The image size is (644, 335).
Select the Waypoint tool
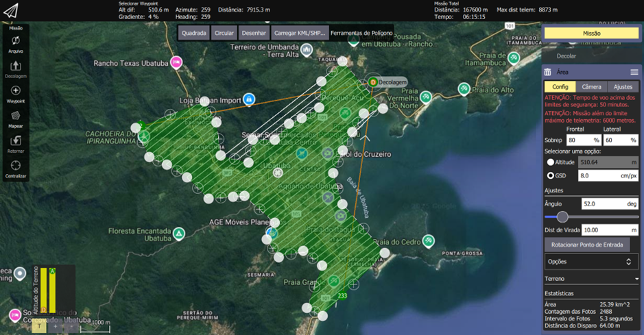coord(16,94)
